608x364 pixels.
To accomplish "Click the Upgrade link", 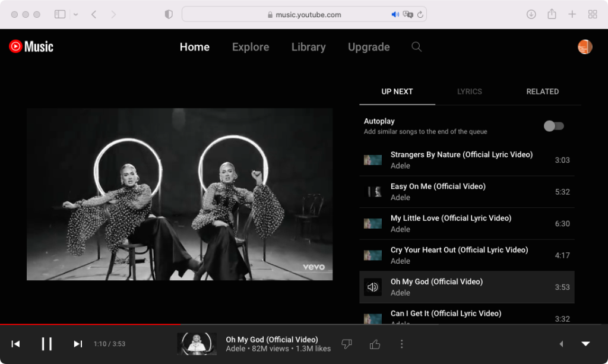I will (x=369, y=47).
